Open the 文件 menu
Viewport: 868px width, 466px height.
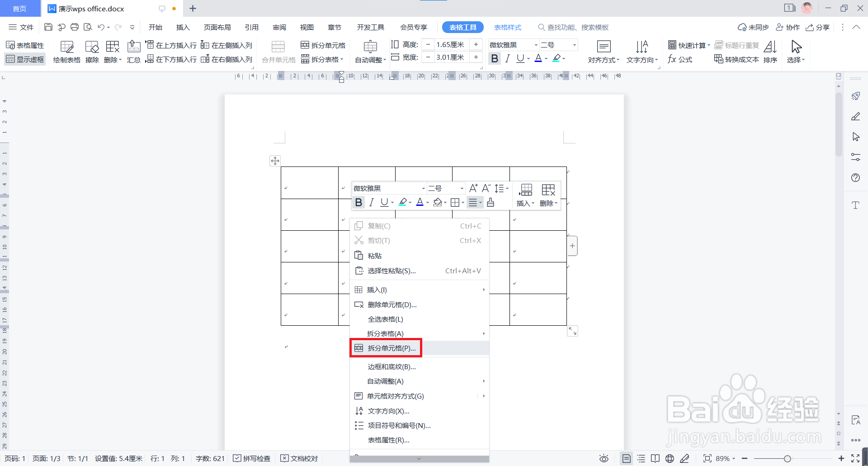21,27
